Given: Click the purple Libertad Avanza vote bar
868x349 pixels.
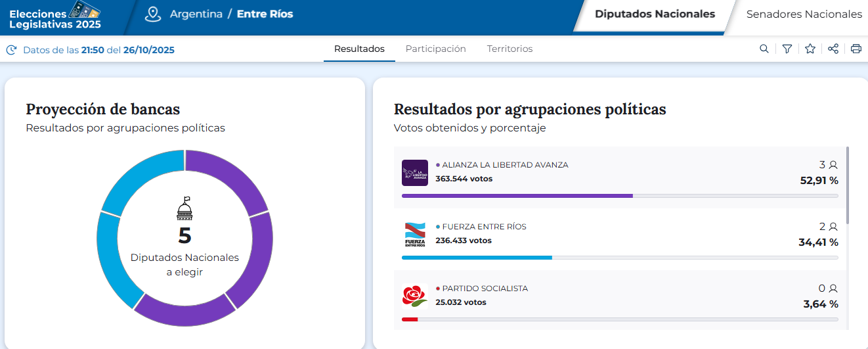Looking at the screenshot, I should click(517, 196).
